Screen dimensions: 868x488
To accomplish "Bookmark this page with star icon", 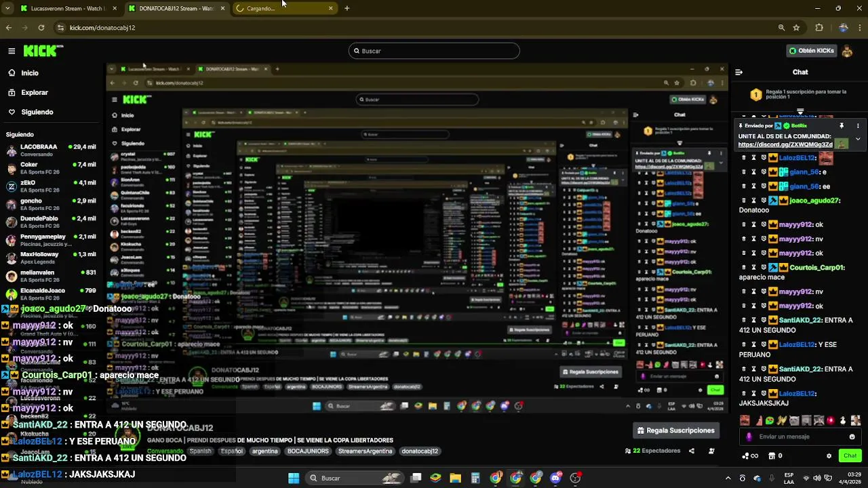I will point(796,28).
